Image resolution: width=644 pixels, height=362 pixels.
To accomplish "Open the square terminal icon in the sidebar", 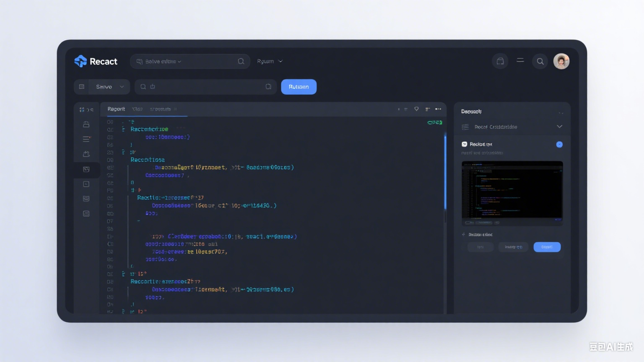I will (86, 184).
